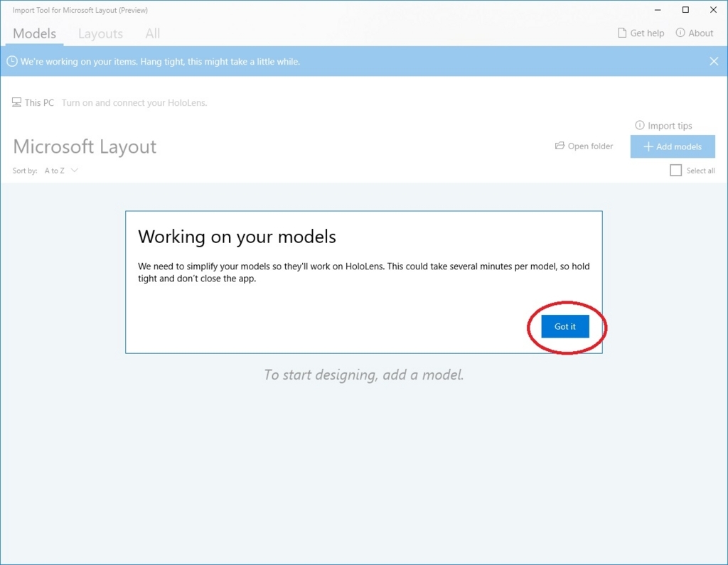
Task: Click the Import tips info icon
Action: [640, 125]
